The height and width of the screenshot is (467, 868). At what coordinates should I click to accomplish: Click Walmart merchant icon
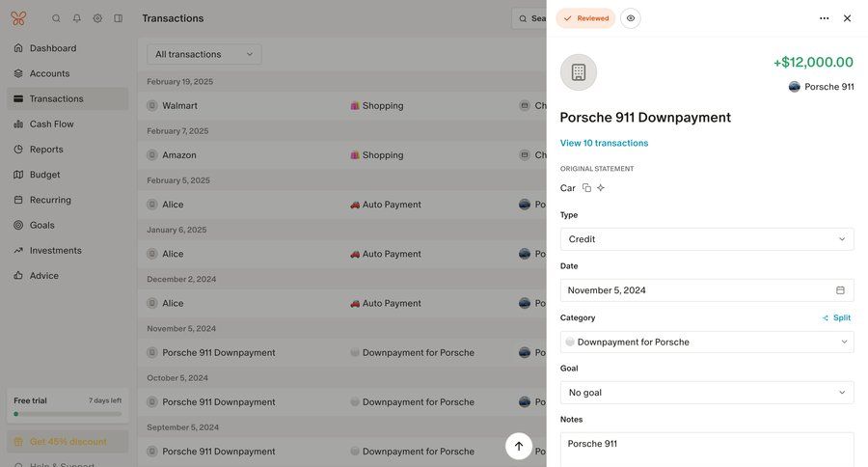coord(152,105)
